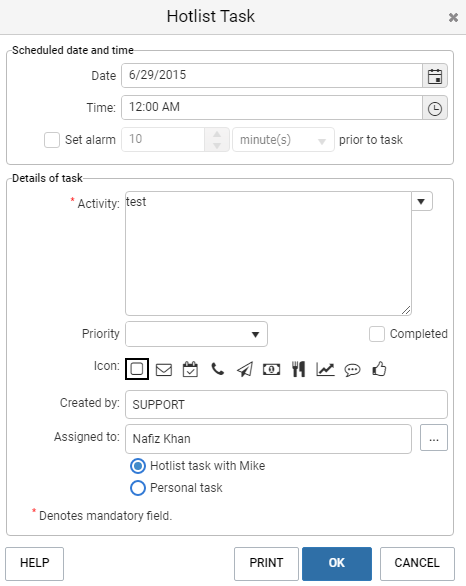Select the thumbs up task icon
This screenshot has width=466, height=586.
379,369
